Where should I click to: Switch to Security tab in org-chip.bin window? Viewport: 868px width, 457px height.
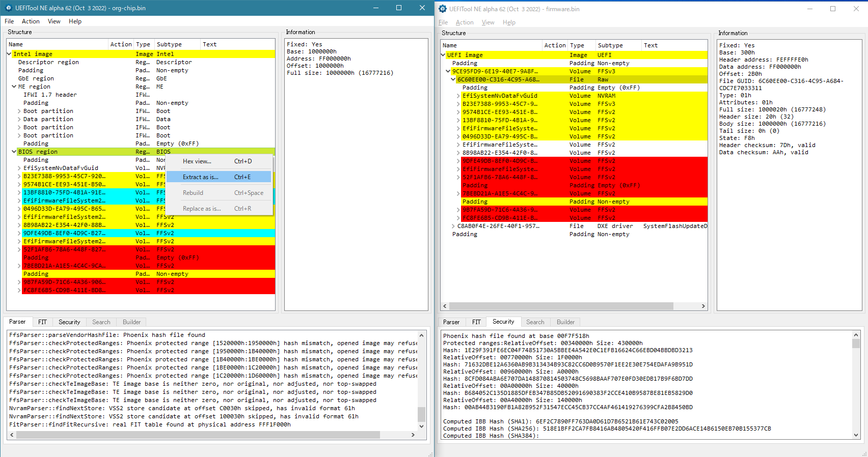69,322
